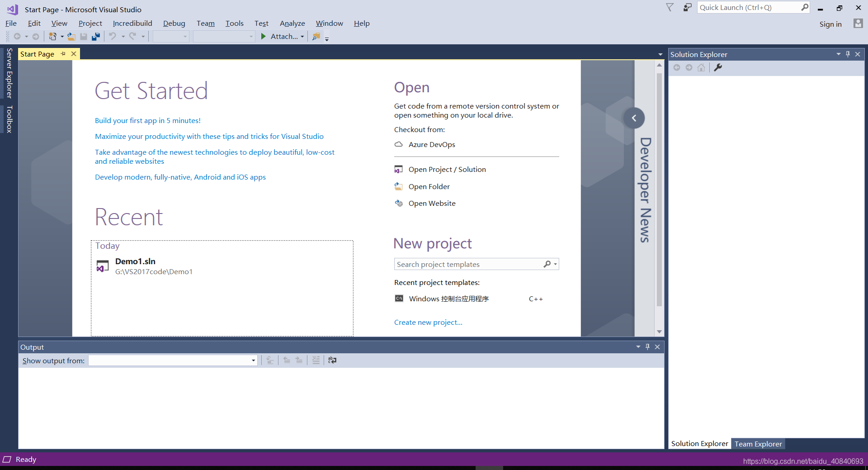Image resolution: width=868 pixels, height=470 pixels.
Task: Toggle auto-hide pin on Output panel
Action: click(647, 347)
